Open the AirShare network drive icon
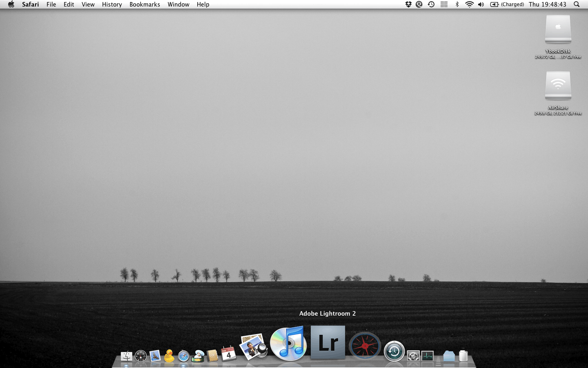588x368 pixels. [558, 86]
